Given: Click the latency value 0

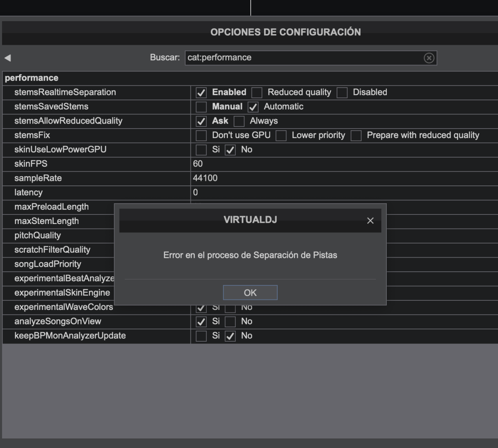Looking at the screenshot, I should (x=195, y=192).
